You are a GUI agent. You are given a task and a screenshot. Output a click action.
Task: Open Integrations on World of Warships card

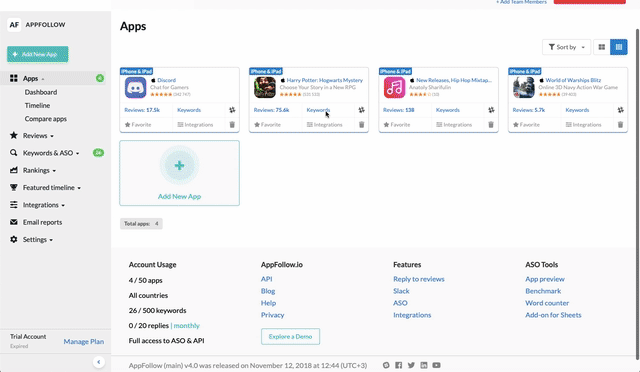(x=583, y=125)
